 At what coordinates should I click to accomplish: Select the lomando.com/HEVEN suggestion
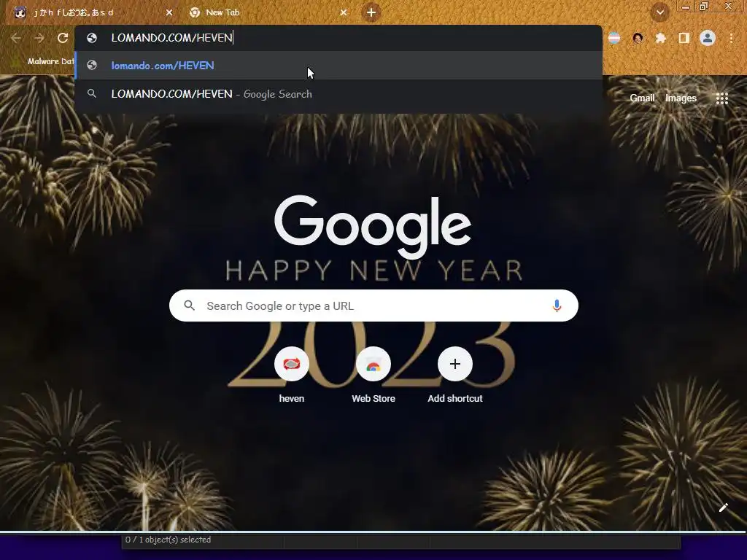338,65
